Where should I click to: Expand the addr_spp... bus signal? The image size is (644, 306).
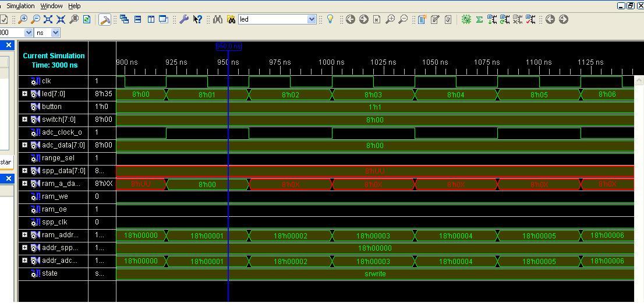click(x=24, y=248)
